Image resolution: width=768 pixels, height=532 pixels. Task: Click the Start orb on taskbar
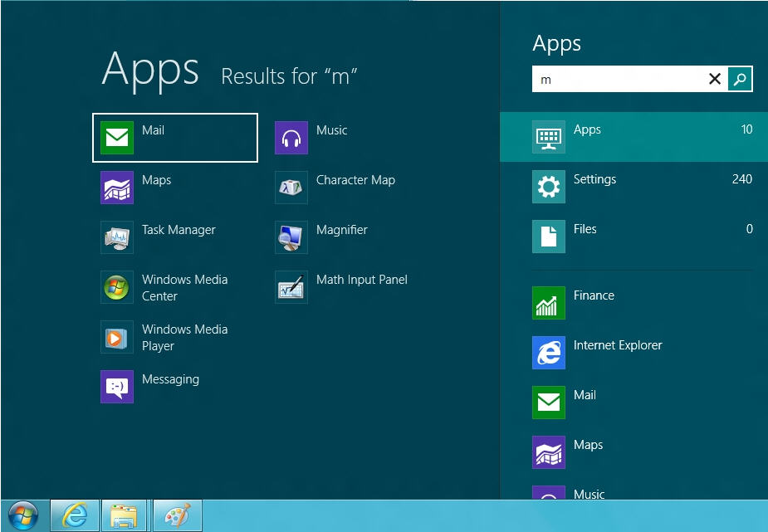coord(23,516)
